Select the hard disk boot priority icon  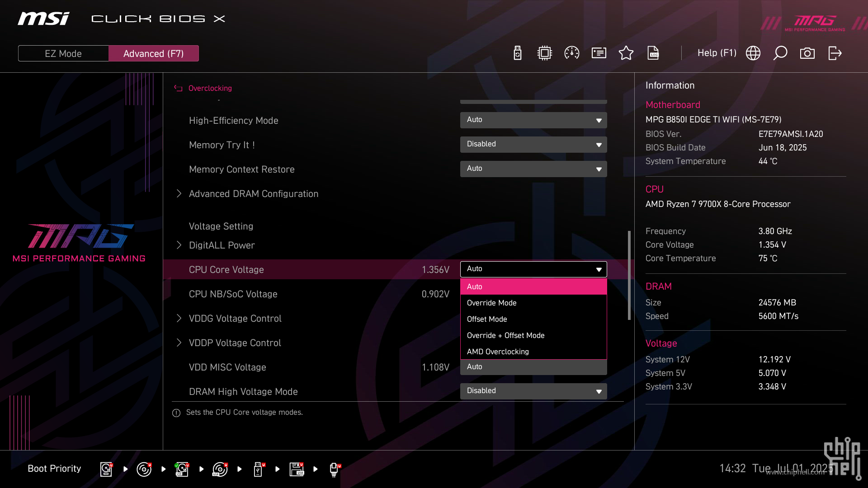(107, 469)
